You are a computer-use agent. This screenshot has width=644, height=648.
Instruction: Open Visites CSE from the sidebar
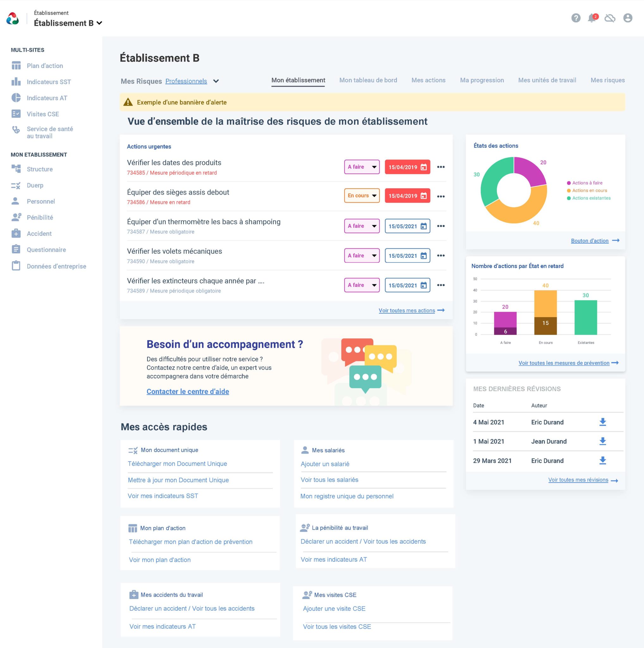[43, 114]
